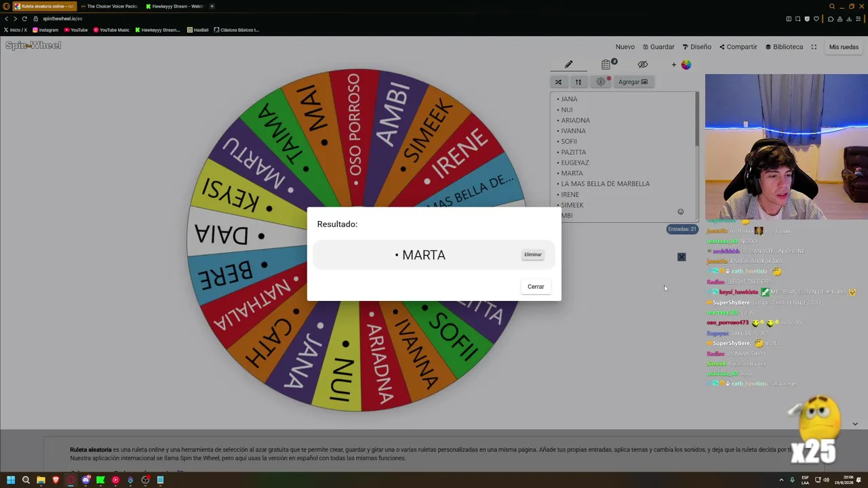868x488 pixels.
Task: Open Discord from the taskbar
Action: [x=85, y=480]
